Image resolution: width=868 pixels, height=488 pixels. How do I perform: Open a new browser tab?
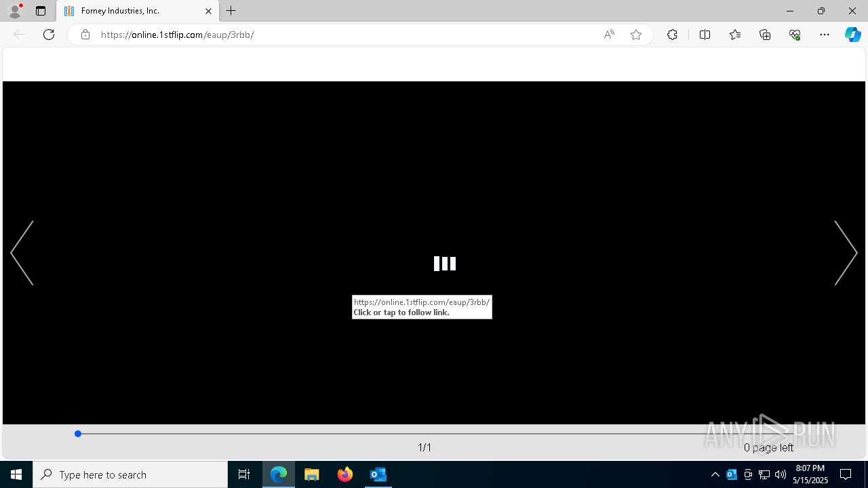pos(231,11)
